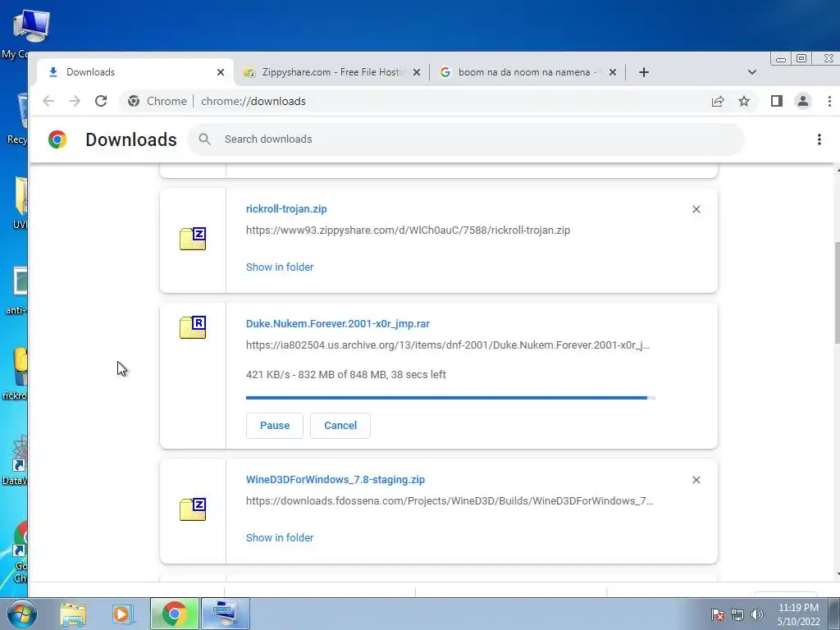Open Windows Media Player from taskbar
The image size is (840, 630).
click(x=121, y=614)
